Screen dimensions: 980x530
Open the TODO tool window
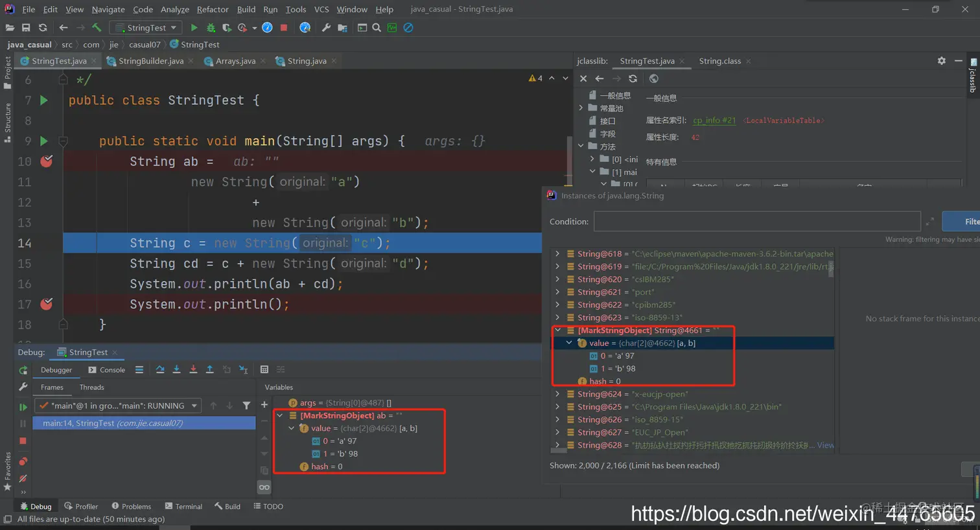pos(268,507)
